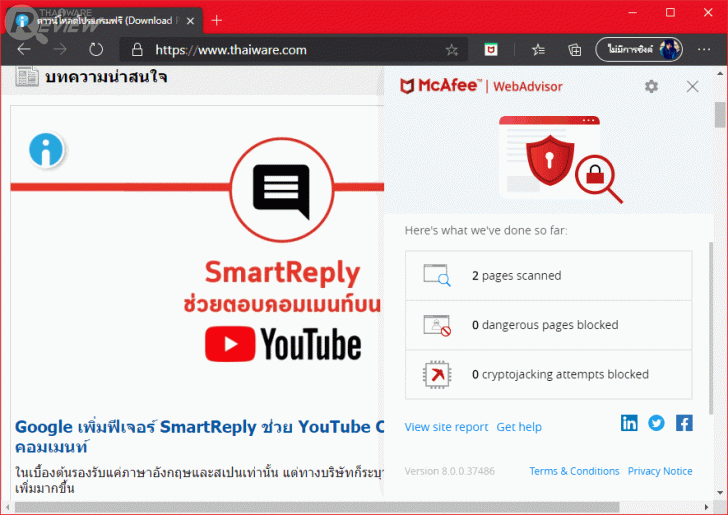Click the address bar URL field
This screenshot has width=728, height=515.
(x=293, y=50)
